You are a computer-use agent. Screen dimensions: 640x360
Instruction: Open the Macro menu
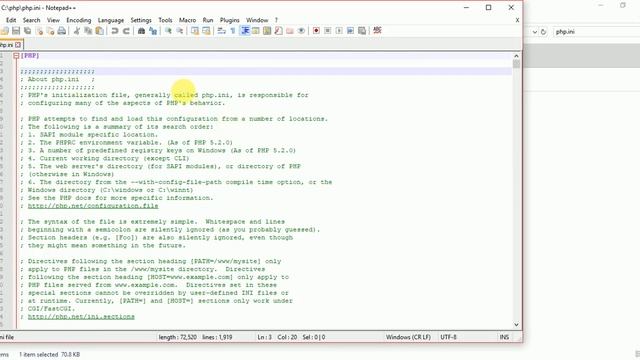(187, 20)
